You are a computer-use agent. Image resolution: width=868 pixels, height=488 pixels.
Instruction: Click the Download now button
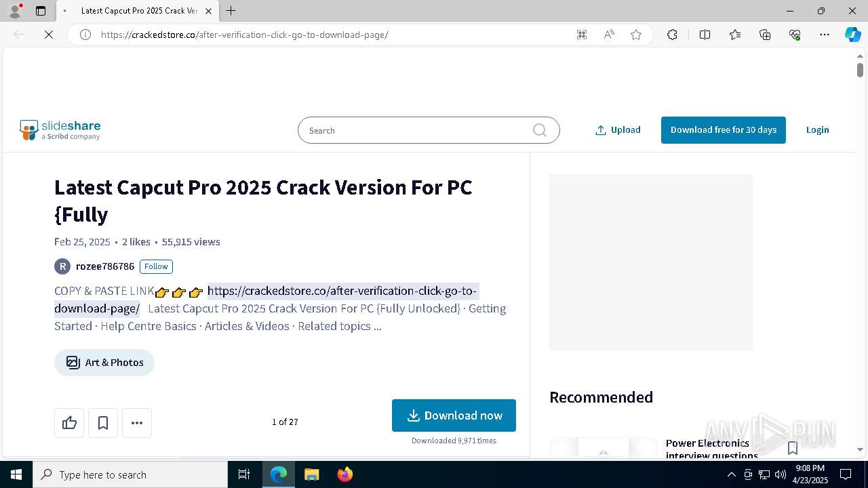(454, 415)
